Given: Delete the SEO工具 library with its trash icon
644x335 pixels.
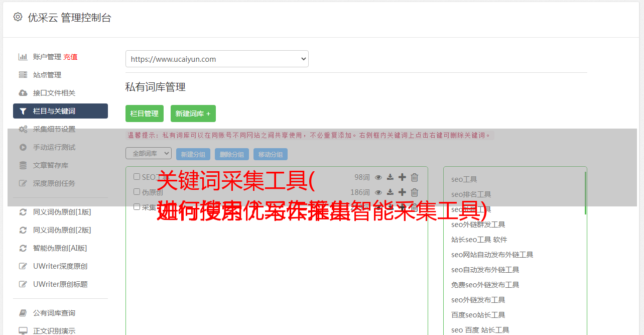Looking at the screenshot, I should tap(415, 177).
